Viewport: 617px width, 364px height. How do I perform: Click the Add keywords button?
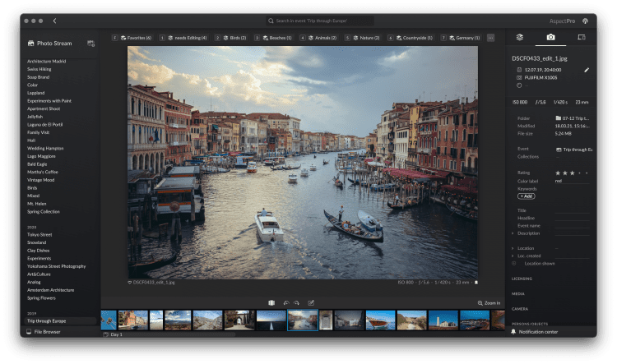[x=527, y=196]
